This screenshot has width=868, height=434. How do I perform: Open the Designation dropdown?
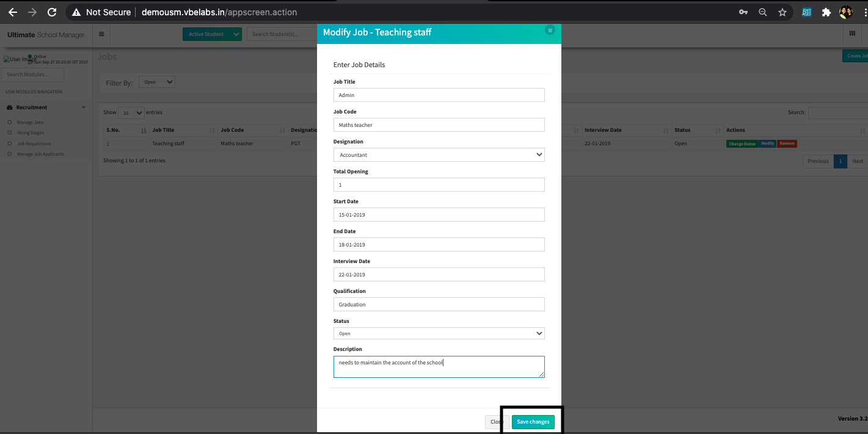439,155
